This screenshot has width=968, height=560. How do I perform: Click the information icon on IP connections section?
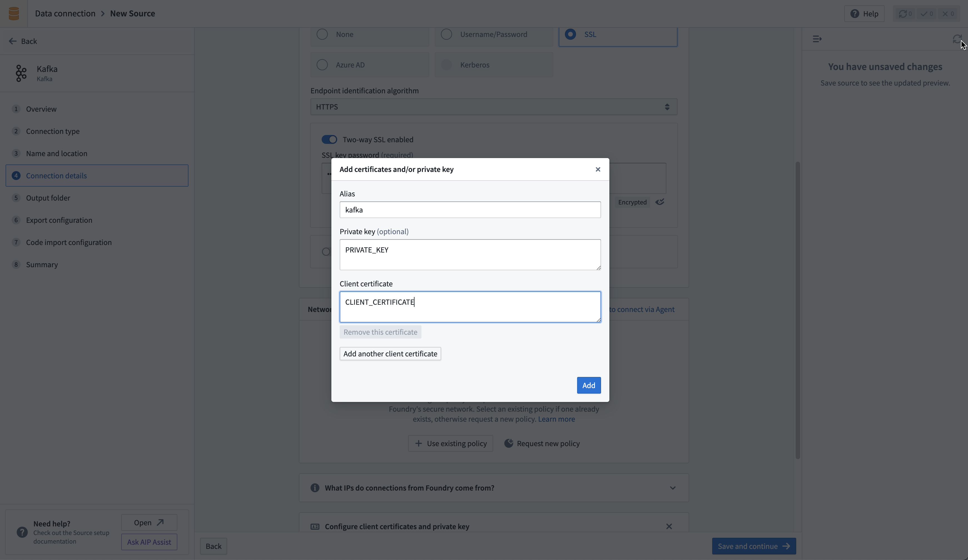click(x=314, y=487)
